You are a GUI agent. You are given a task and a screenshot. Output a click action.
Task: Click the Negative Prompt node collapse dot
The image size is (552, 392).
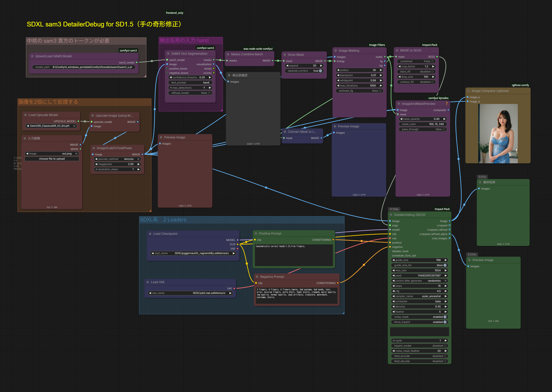pyautogui.click(x=257, y=277)
